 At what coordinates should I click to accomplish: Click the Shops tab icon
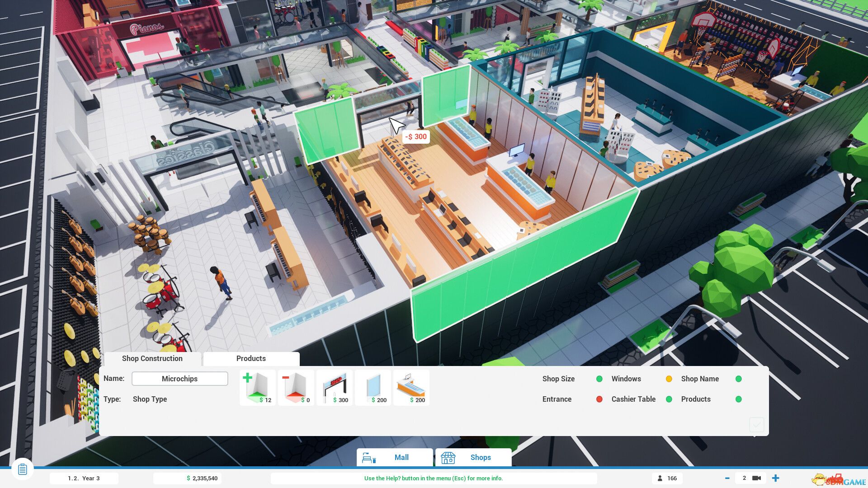coord(448,457)
